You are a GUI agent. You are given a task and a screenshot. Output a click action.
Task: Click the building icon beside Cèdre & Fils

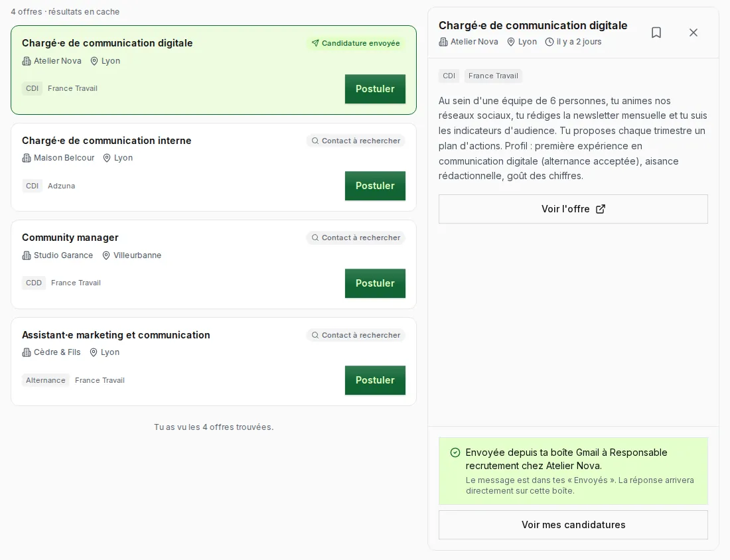[27, 352]
